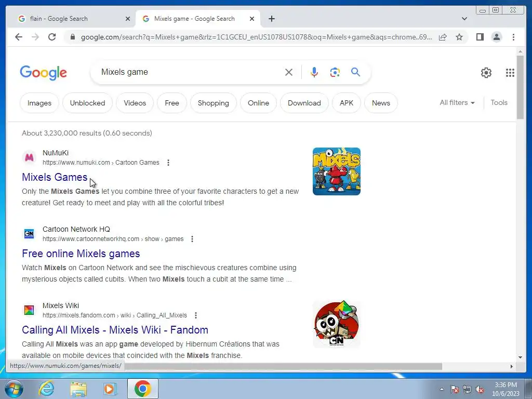Open the Chrome side panel
The width and height of the screenshot is (532, 399).
[x=480, y=37]
